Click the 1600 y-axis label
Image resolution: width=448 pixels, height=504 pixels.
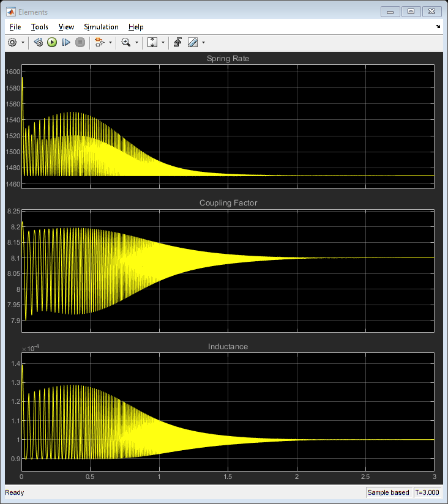13,72
